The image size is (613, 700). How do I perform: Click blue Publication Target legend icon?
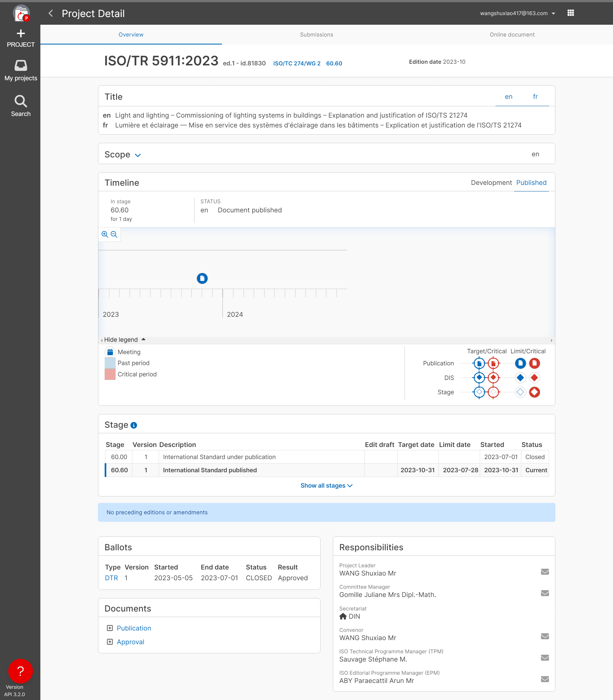coord(479,363)
